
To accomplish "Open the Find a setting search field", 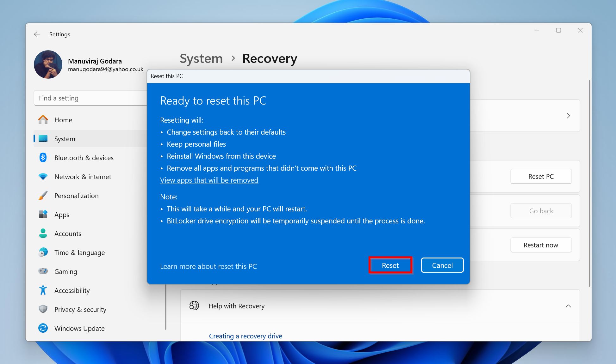I will (x=85, y=98).
